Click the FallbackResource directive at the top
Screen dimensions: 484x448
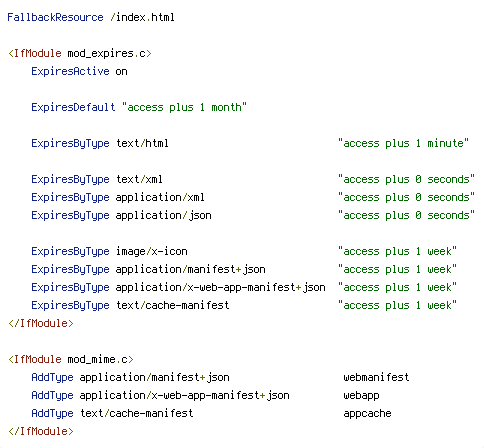coord(55,17)
